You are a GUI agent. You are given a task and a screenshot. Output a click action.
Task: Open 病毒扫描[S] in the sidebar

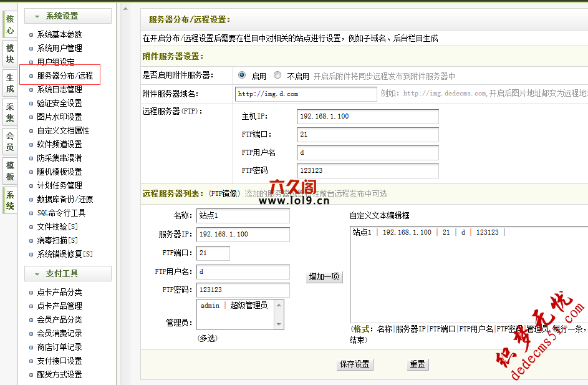click(x=57, y=241)
